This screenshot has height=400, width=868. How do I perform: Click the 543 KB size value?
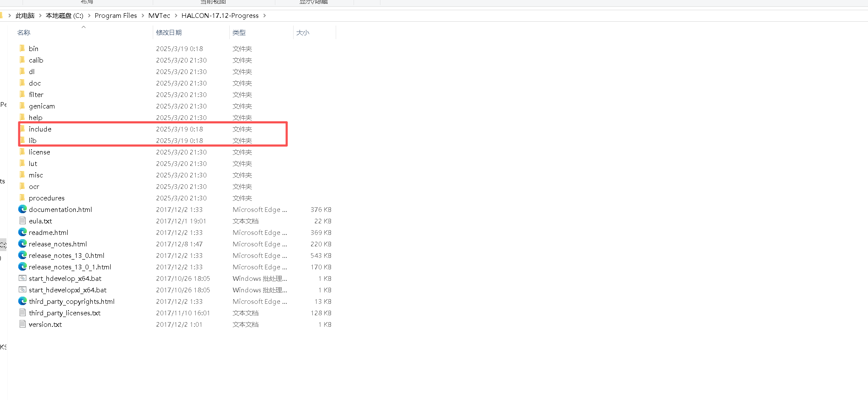pos(321,255)
